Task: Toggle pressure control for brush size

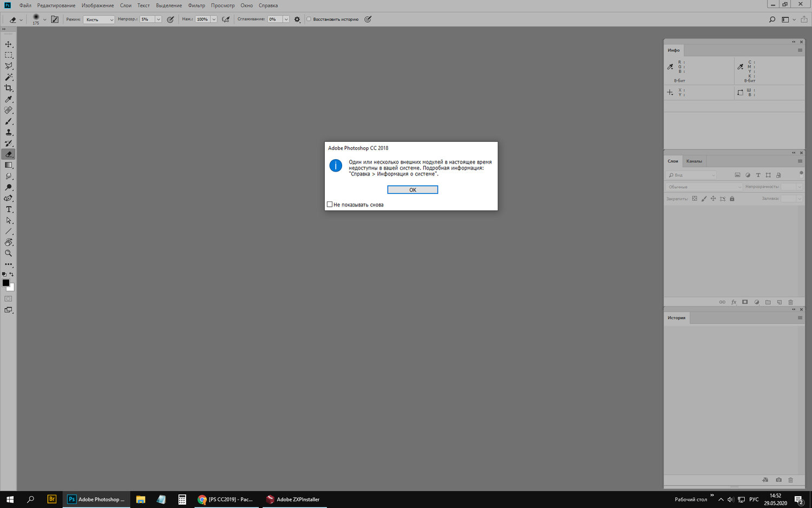Action: click(368, 19)
